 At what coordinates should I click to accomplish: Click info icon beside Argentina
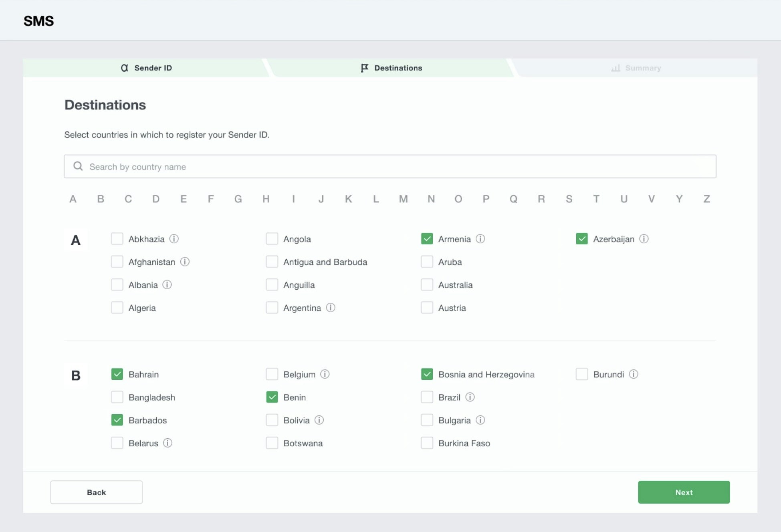pyautogui.click(x=330, y=308)
